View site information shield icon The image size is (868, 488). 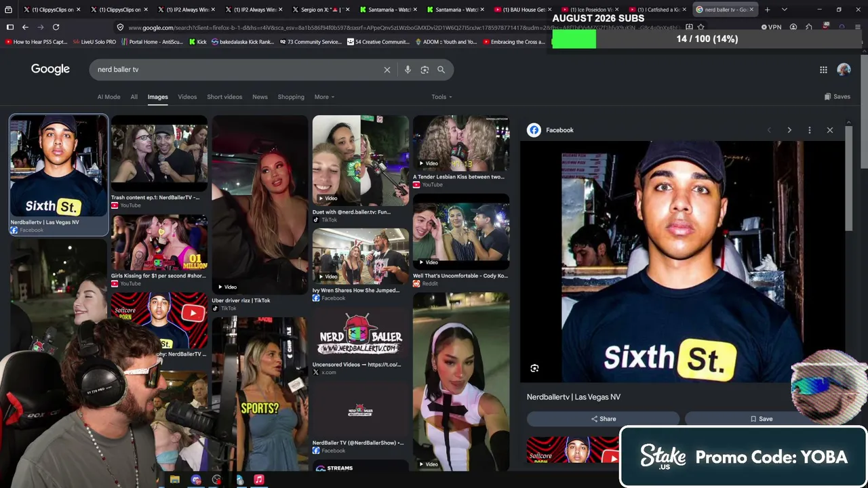point(120,27)
